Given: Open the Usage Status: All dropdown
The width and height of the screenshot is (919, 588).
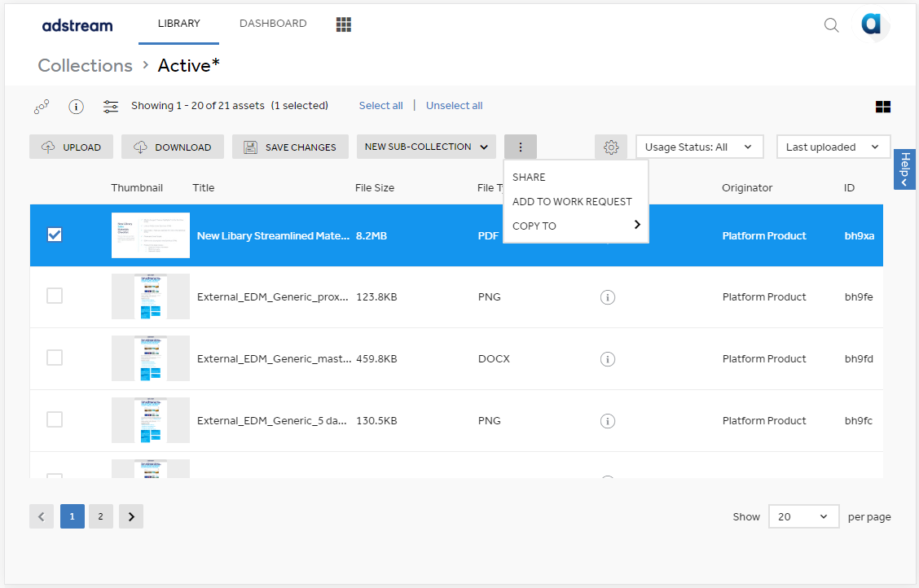Looking at the screenshot, I should pyautogui.click(x=699, y=147).
